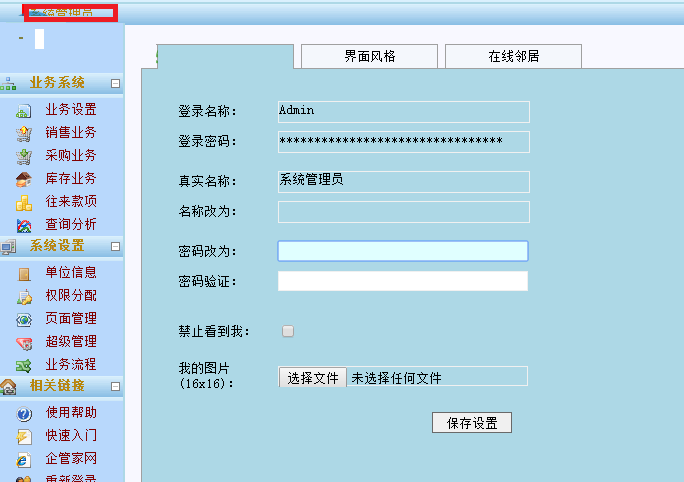The width and height of the screenshot is (684, 482).
Task: Click the 相关链接 house header icon
Action: (8, 387)
